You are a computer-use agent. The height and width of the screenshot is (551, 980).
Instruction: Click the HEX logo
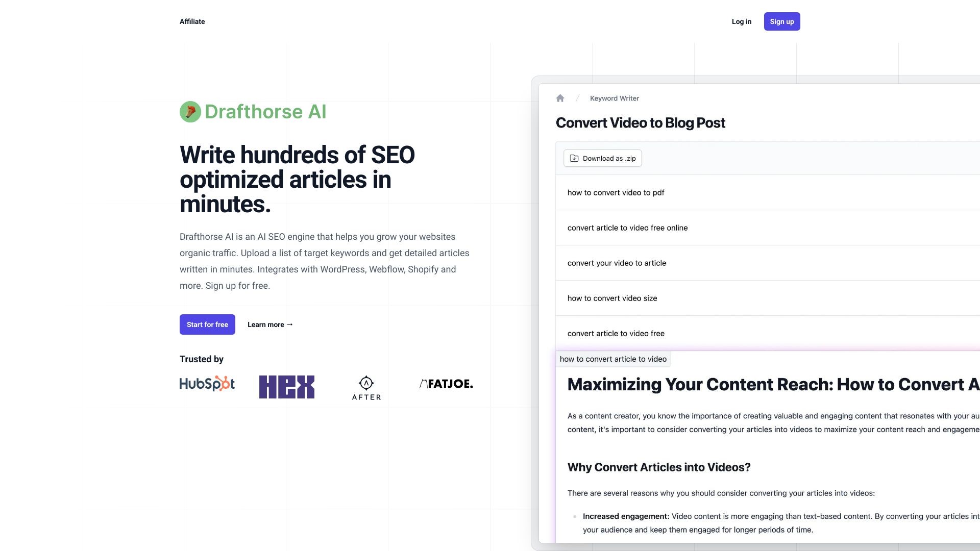286,387
